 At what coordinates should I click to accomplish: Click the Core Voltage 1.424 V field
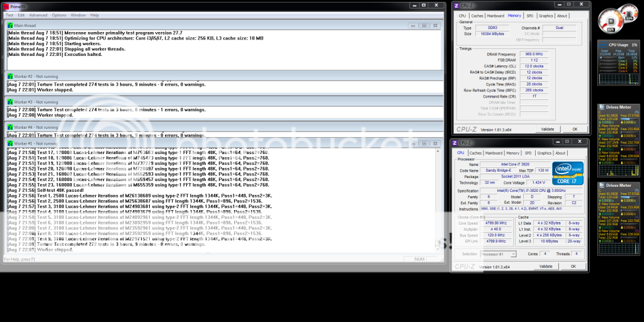(537, 182)
